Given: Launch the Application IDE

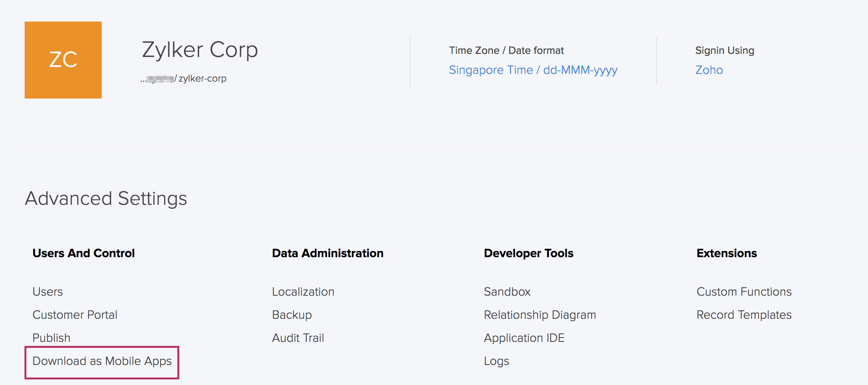Looking at the screenshot, I should pos(524,338).
